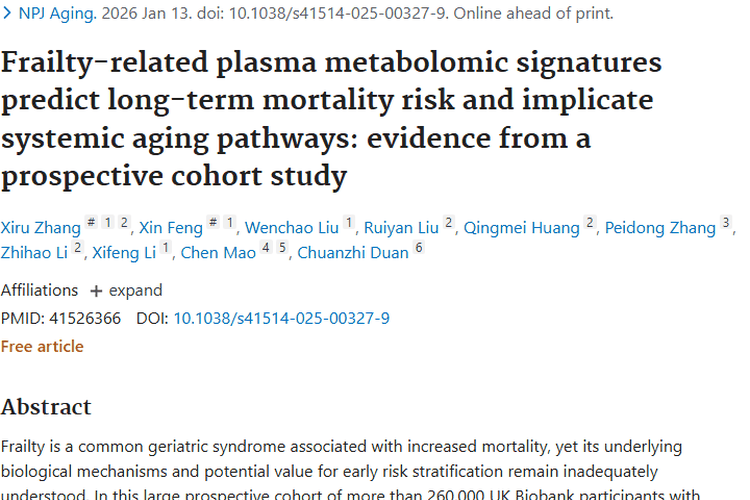This screenshot has height=500, width=750.
Task: Open author Xifeng Li's link
Action: point(124,252)
